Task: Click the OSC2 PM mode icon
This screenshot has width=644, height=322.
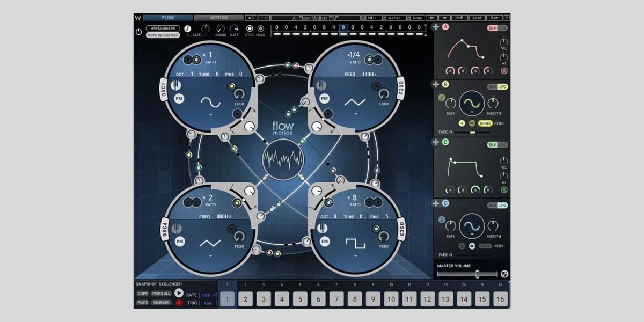Action: point(324,98)
